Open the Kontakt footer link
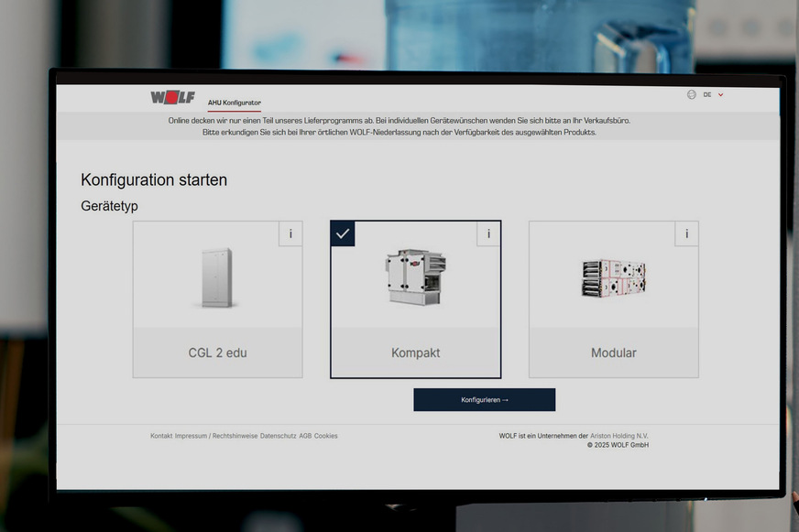Screen dimensions: 799x532 point(161,436)
